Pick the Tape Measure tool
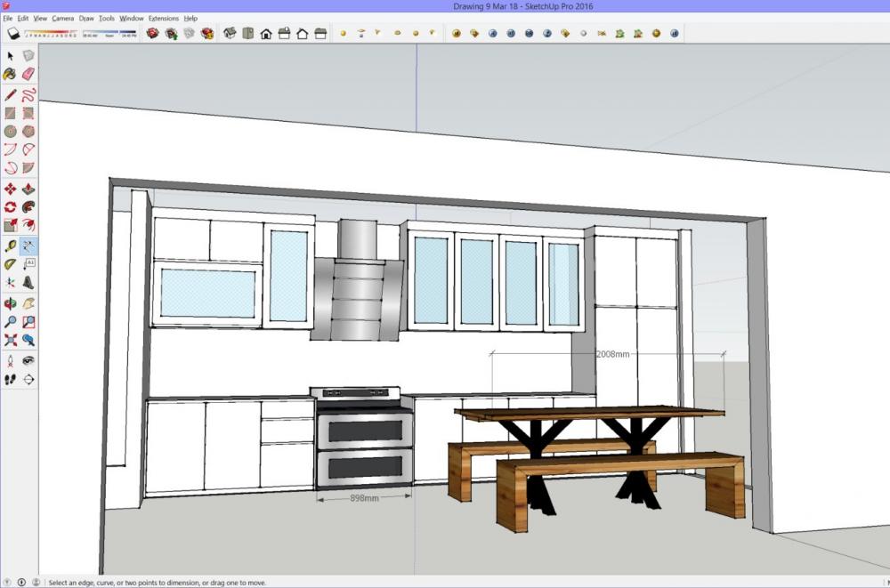This screenshot has height=588, width=890. click(10, 246)
